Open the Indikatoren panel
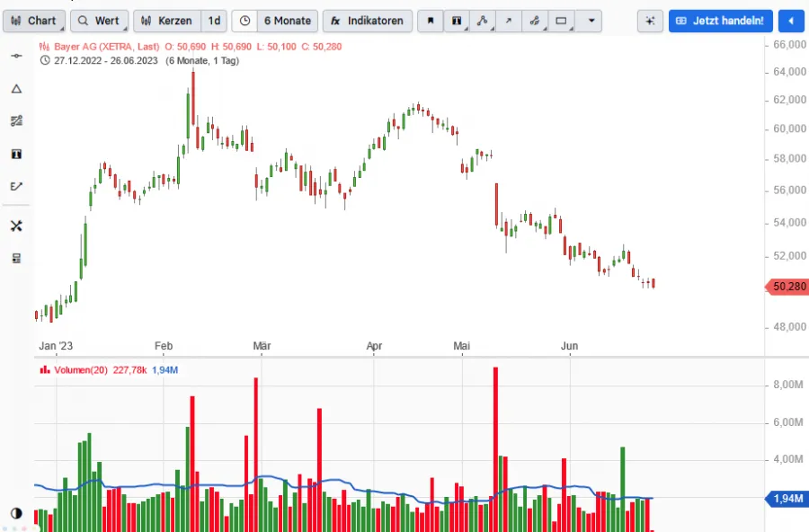Viewport: 809px width, 532px height. tap(367, 21)
